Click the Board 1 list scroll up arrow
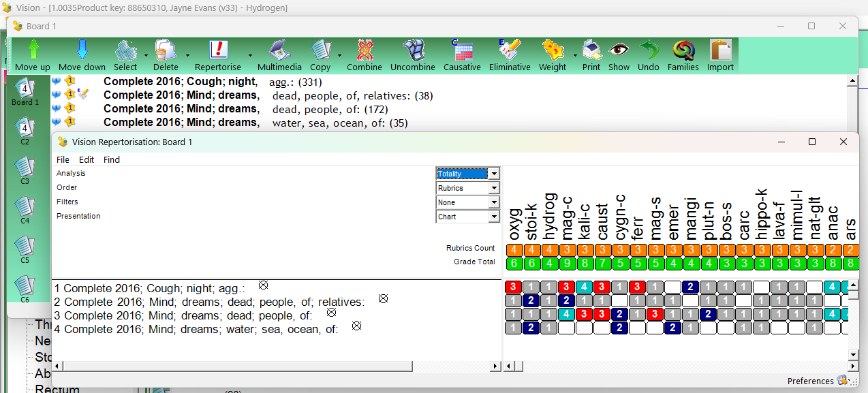The width and height of the screenshot is (868, 393). click(852, 80)
